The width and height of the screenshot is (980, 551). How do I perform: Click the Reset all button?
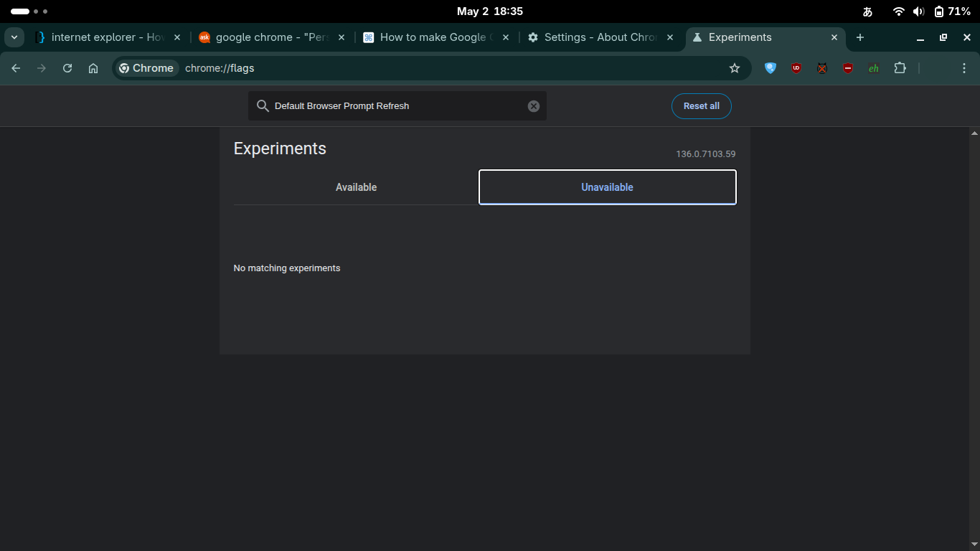[x=701, y=106]
